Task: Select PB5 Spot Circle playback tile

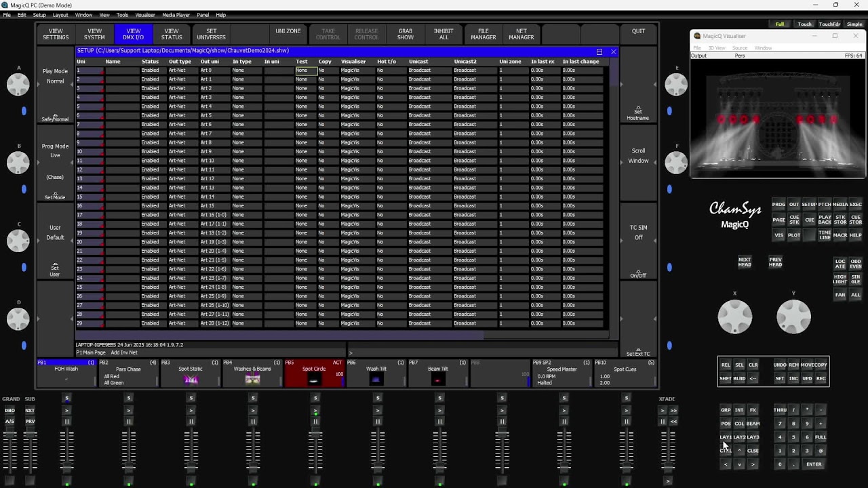Action: pos(314,373)
